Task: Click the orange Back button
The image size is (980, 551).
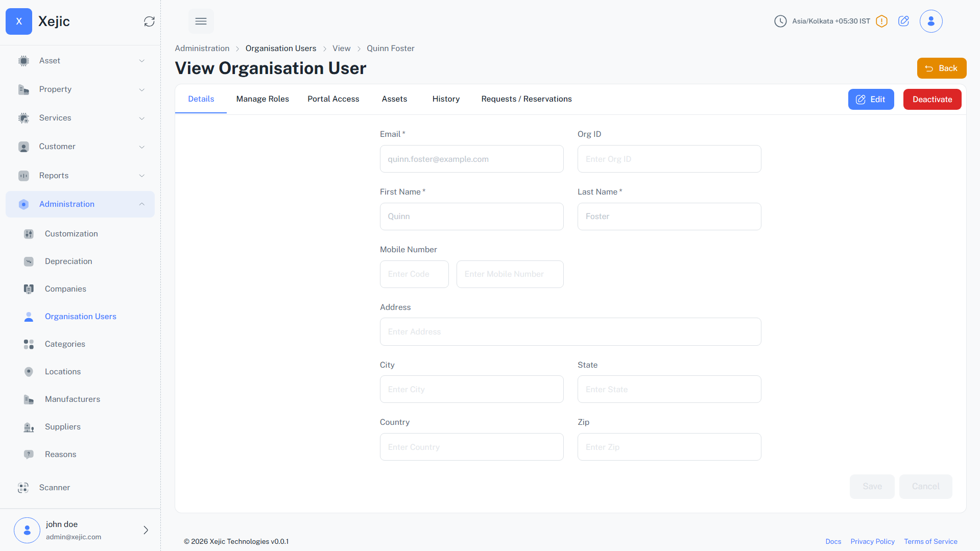Action: [x=942, y=68]
